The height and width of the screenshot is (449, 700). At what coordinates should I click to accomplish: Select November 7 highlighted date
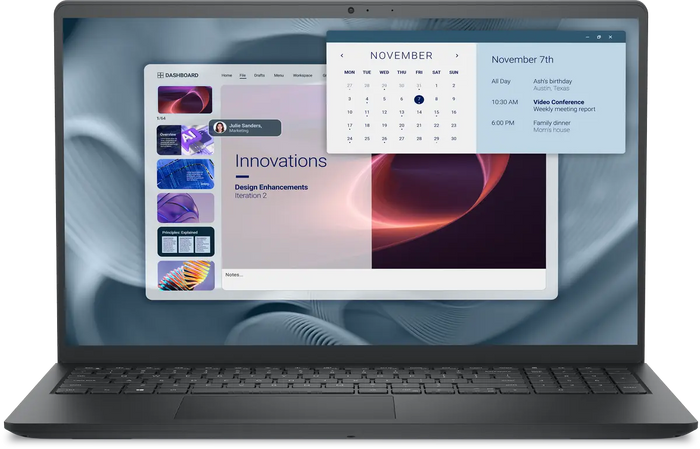(x=419, y=100)
